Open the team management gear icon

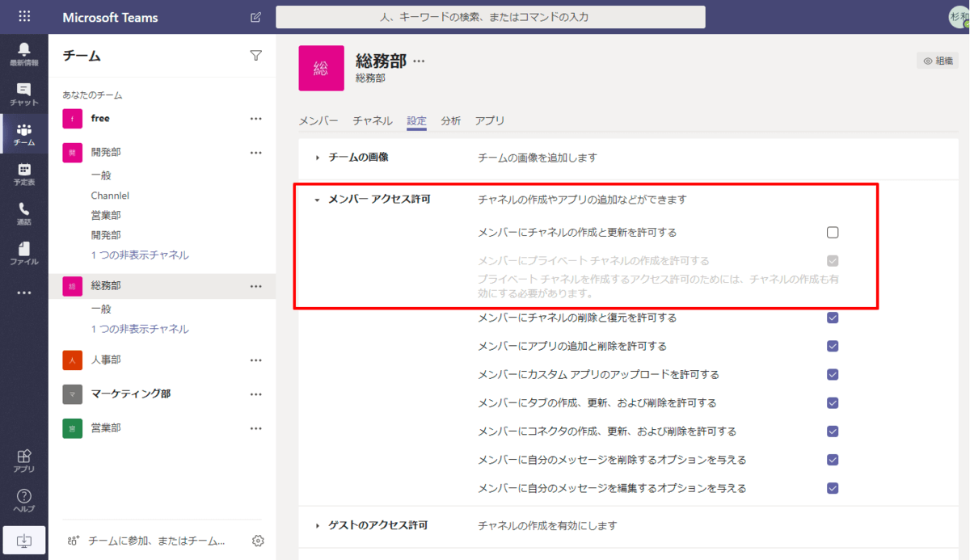click(x=258, y=541)
